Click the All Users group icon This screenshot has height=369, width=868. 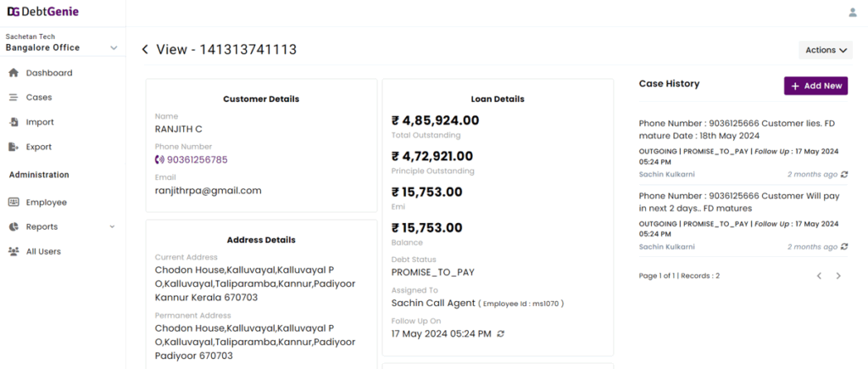[14, 251]
